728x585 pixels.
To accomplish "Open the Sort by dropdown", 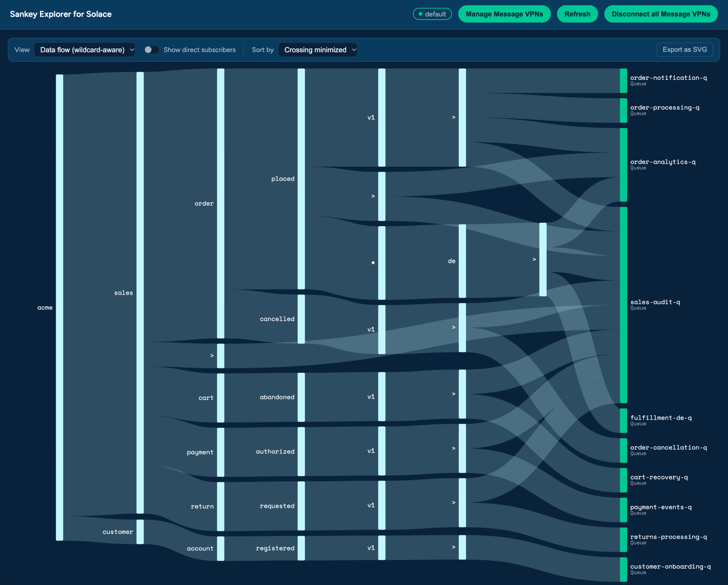I will tap(317, 50).
